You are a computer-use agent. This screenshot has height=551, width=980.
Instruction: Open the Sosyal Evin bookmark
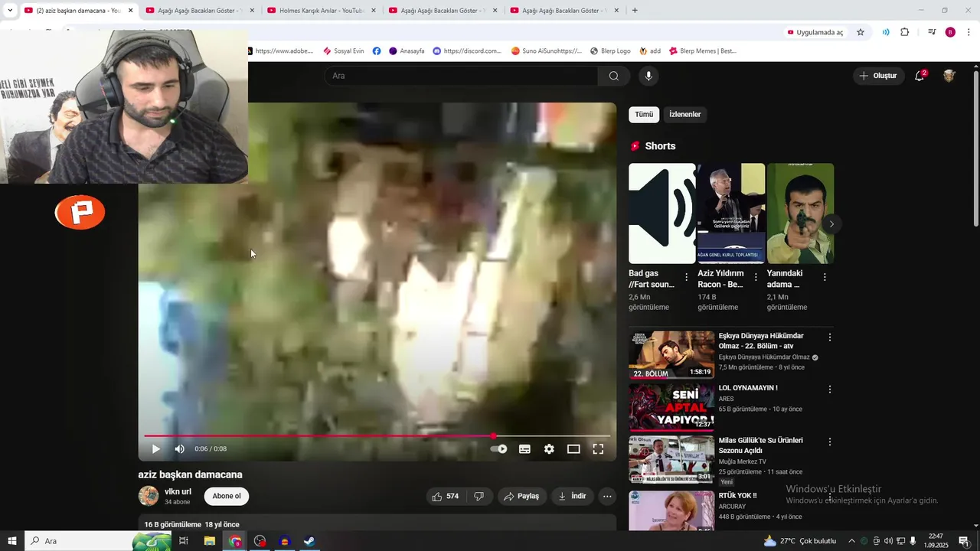[x=344, y=51]
